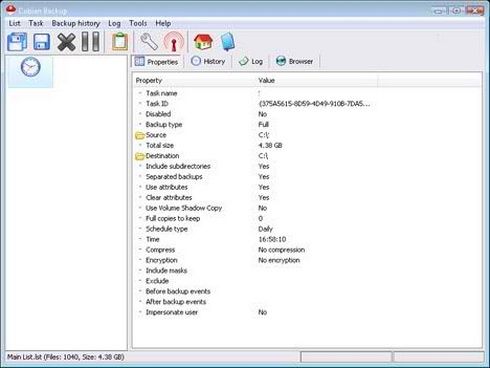Open the Backup history menu

coord(76,23)
